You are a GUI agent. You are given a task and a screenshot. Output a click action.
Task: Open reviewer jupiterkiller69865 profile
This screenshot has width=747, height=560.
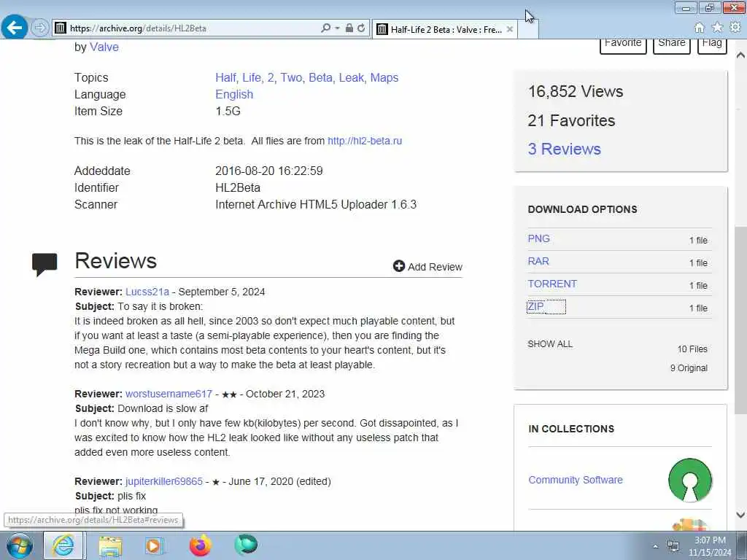164,481
